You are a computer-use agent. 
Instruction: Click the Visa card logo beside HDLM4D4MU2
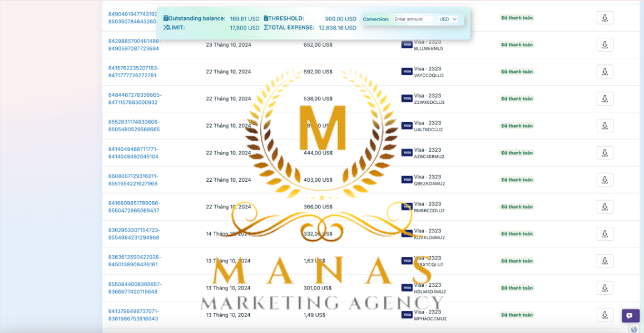[x=407, y=288]
